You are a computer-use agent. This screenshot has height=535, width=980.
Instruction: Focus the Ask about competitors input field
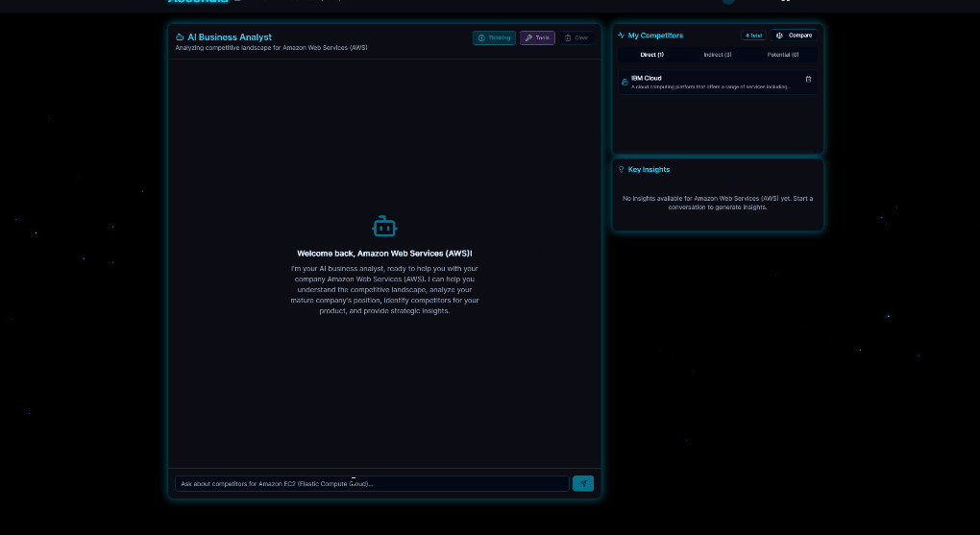click(372, 484)
